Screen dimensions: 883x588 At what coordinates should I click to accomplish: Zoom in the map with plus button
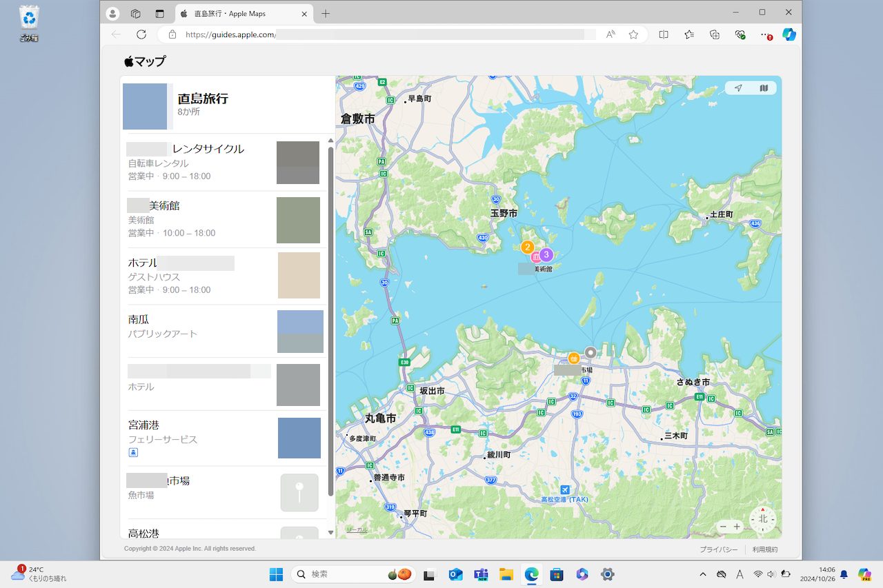pos(737,527)
